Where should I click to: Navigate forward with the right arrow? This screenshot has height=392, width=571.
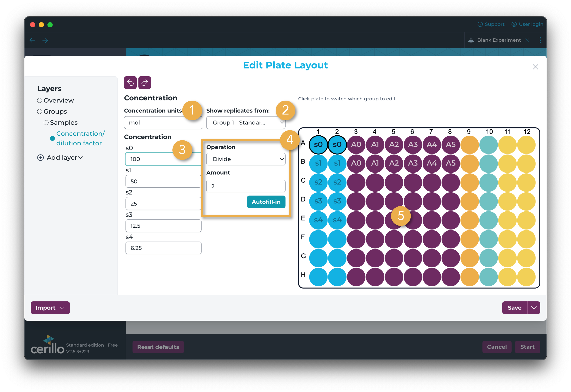pyautogui.click(x=45, y=40)
